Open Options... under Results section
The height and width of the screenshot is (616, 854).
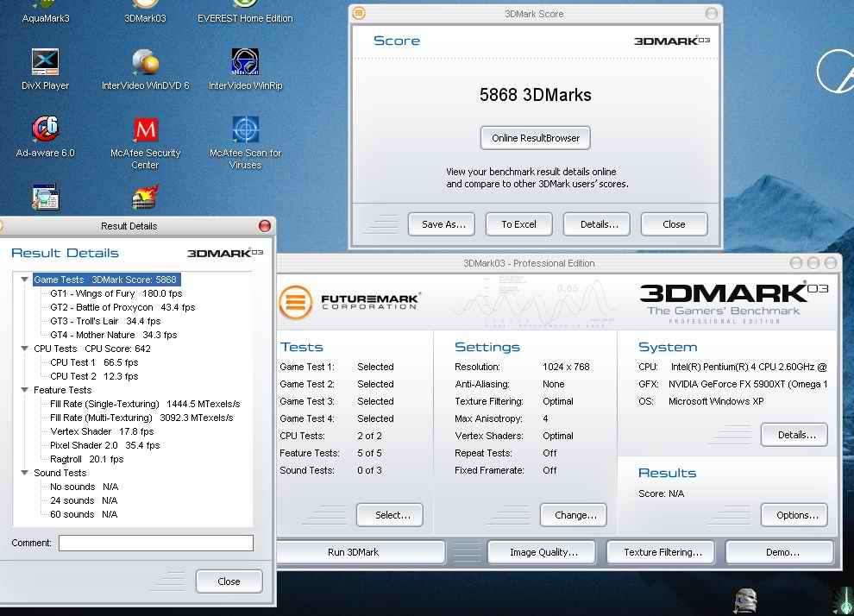794,515
